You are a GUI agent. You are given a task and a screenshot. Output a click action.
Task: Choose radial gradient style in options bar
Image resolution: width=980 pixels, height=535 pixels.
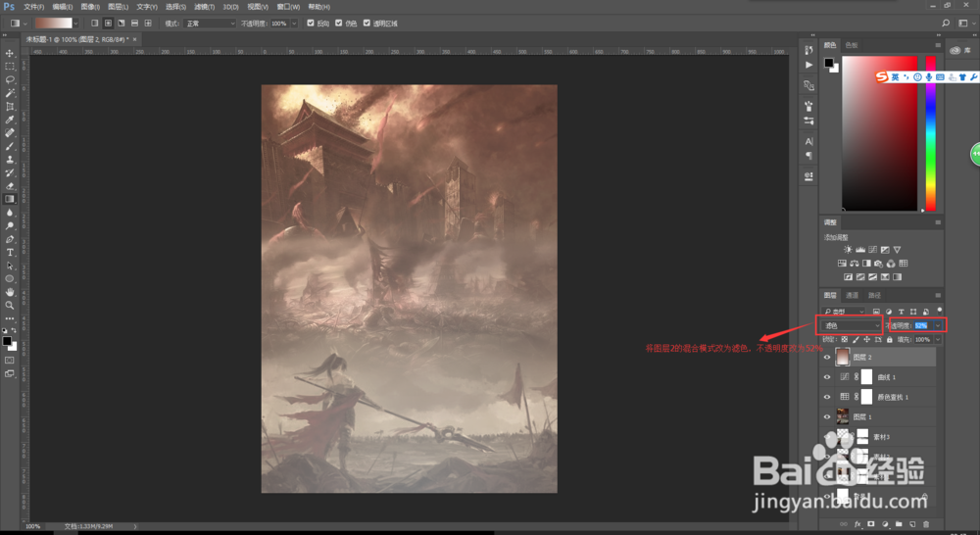tap(108, 24)
